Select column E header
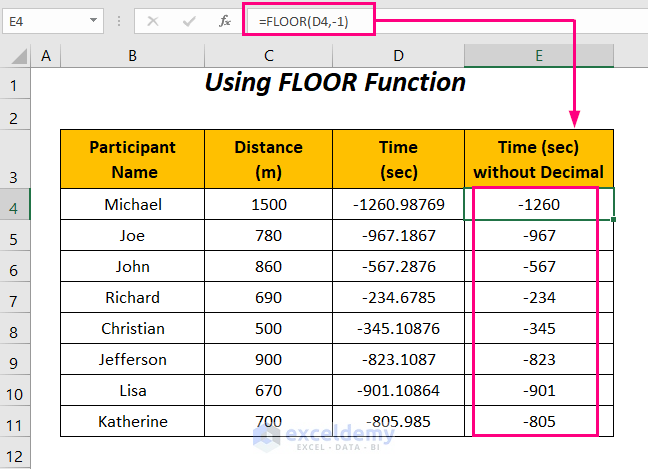 [539, 56]
